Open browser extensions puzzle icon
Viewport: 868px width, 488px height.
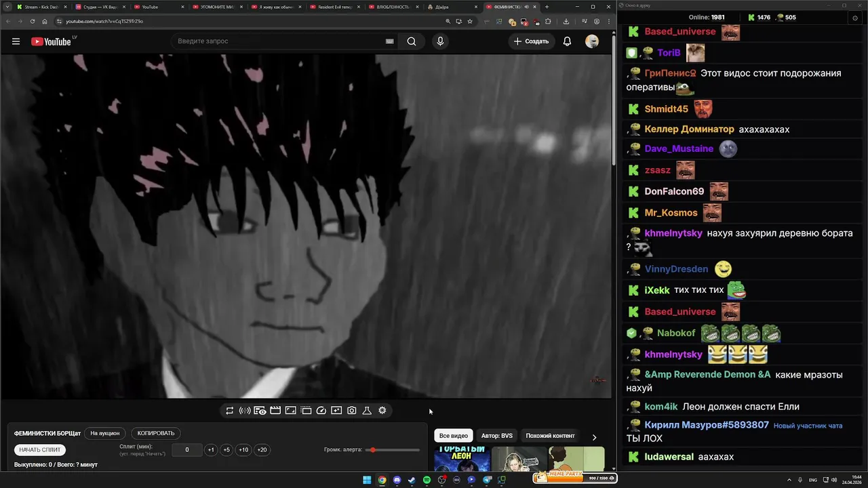pyautogui.click(x=548, y=21)
